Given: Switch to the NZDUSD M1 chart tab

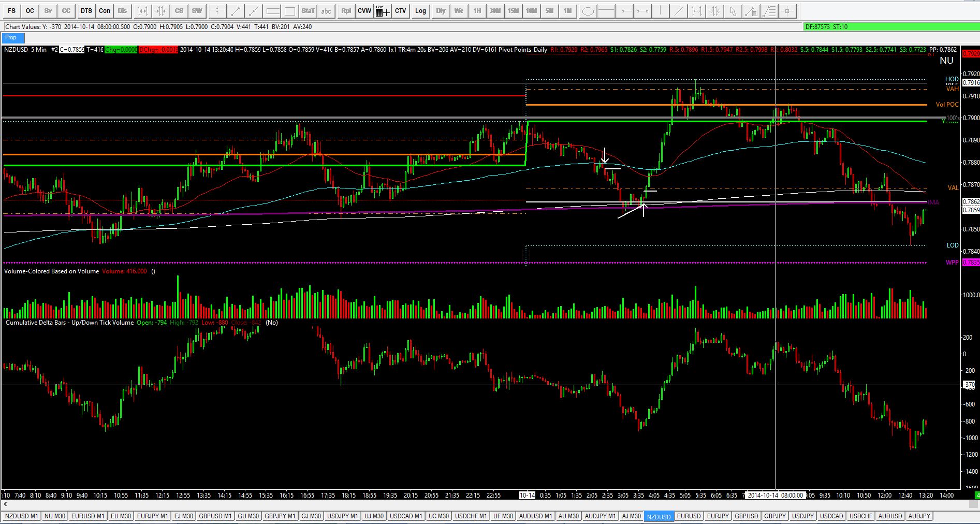Looking at the screenshot, I should coord(21,516).
